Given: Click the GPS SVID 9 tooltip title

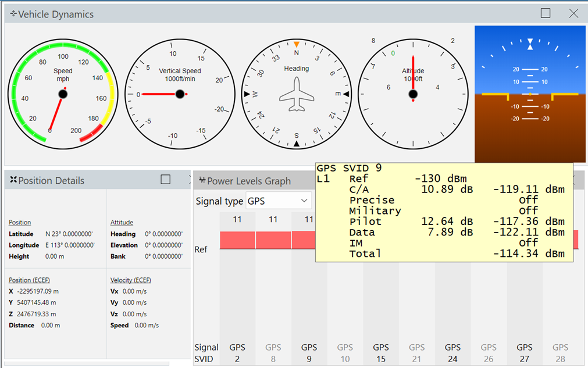Looking at the screenshot, I should [349, 168].
